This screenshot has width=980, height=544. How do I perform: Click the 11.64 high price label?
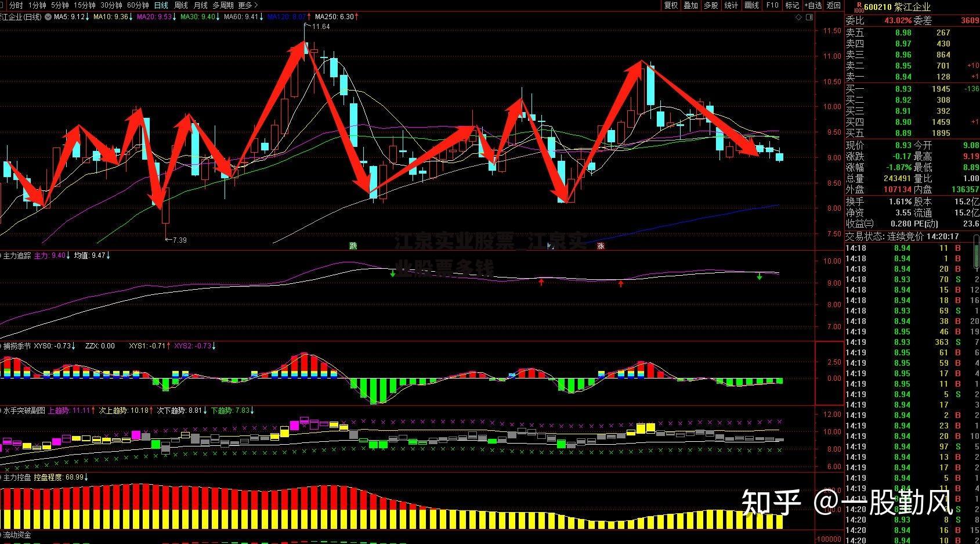pos(321,27)
